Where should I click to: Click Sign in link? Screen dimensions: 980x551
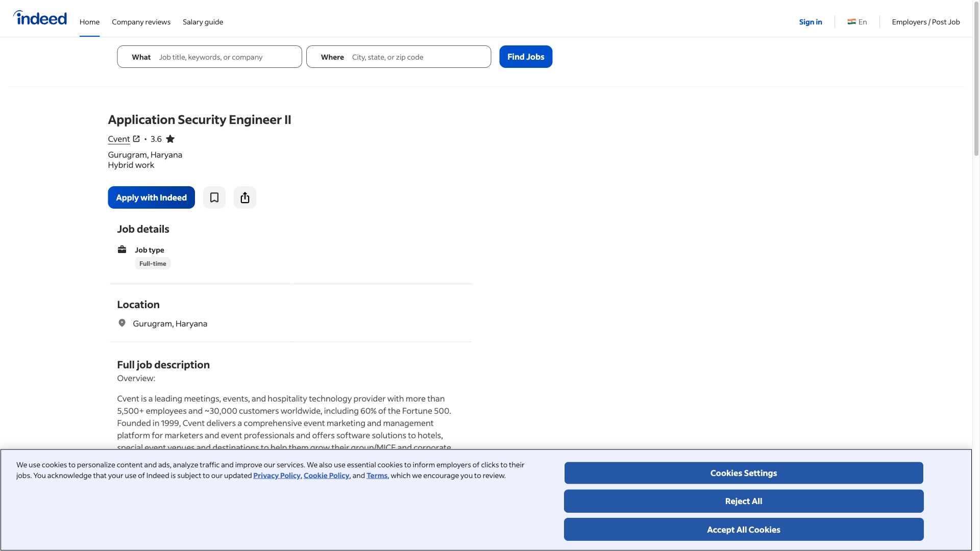(811, 22)
